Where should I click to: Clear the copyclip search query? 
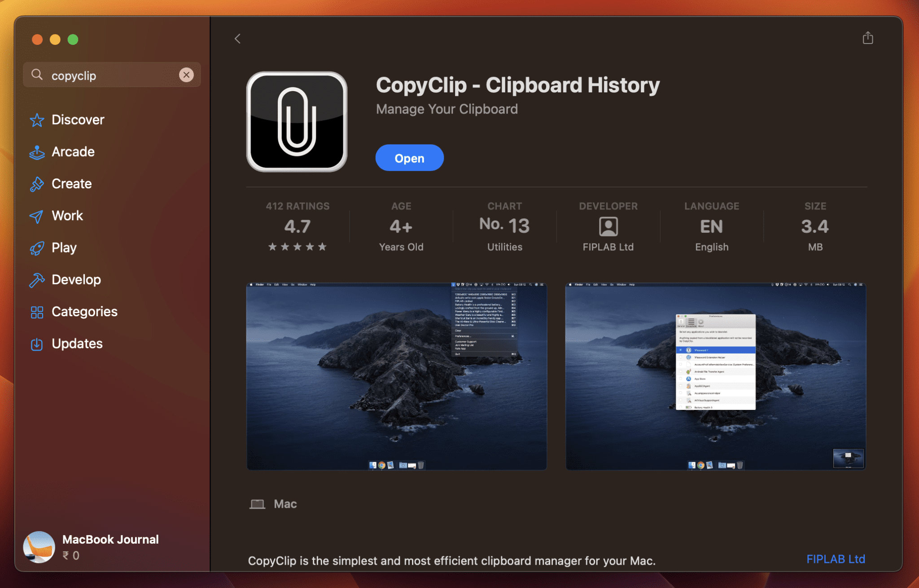(x=187, y=74)
